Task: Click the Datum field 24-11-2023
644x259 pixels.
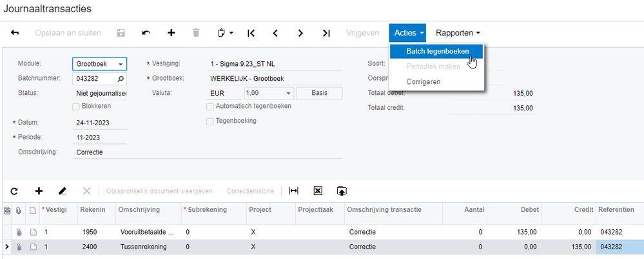Action: (99, 123)
